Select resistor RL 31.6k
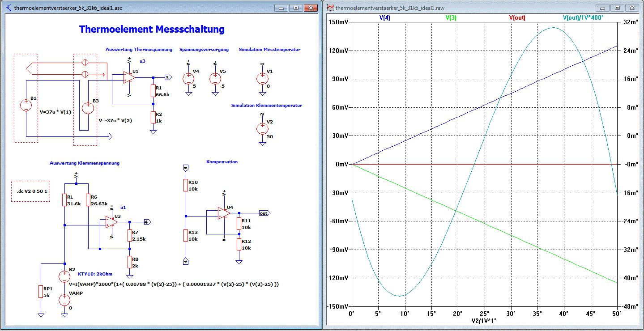Screen dimensions: 644x331 coord(65,200)
